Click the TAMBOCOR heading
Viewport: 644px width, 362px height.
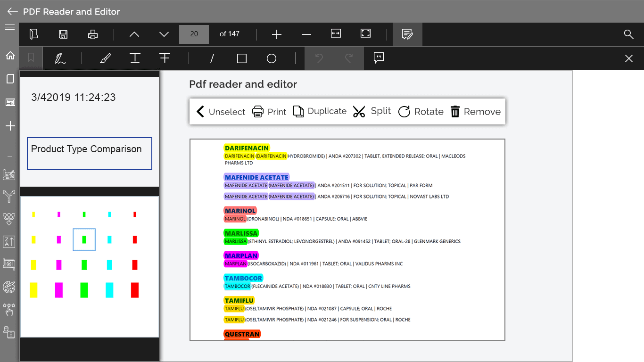pyautogui.click(x=244, y=278)
